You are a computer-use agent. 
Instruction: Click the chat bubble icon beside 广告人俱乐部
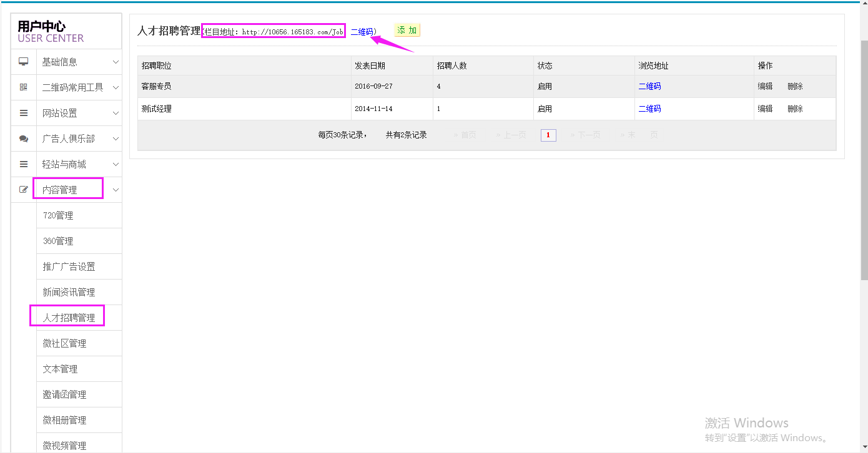24,139
